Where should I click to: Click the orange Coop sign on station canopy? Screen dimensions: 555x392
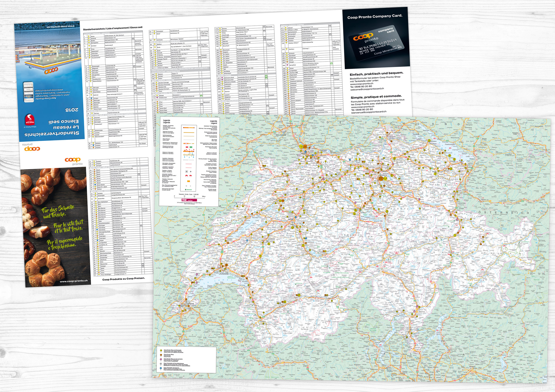point(51,70)
